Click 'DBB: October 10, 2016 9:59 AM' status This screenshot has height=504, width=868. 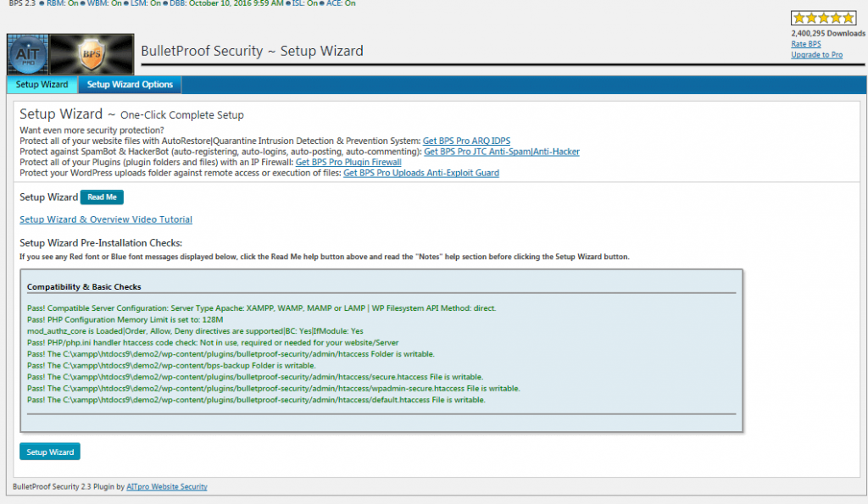(x=226, y=3)
